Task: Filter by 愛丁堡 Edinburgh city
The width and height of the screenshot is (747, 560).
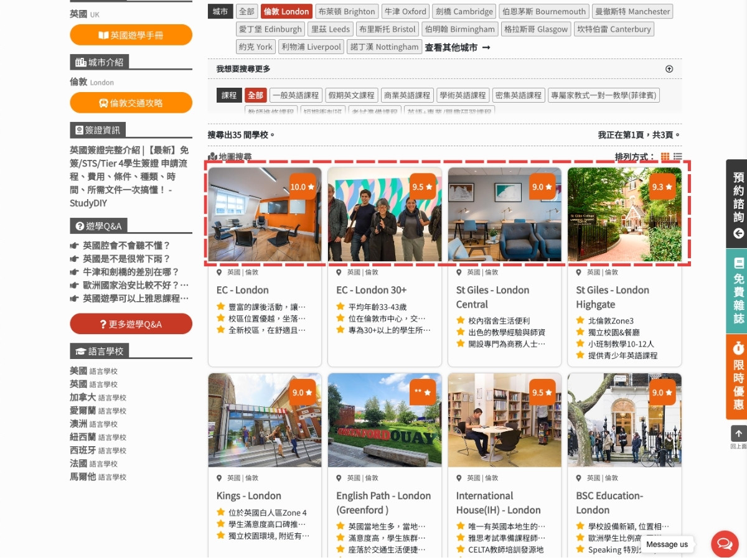Action: (x=271, y=29)
